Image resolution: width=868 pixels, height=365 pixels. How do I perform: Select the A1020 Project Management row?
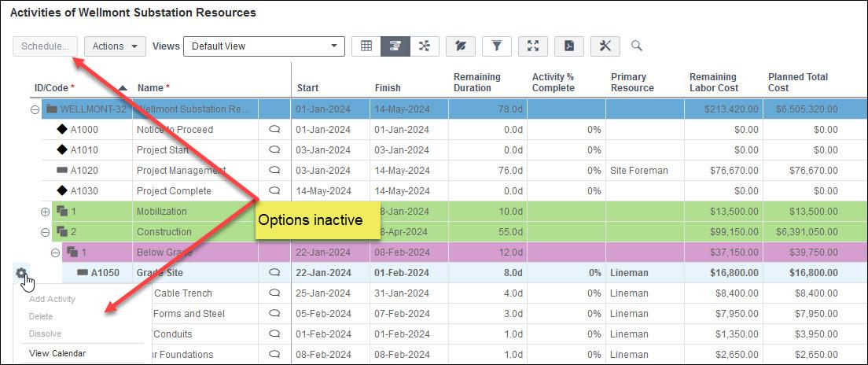click(181, 171)
